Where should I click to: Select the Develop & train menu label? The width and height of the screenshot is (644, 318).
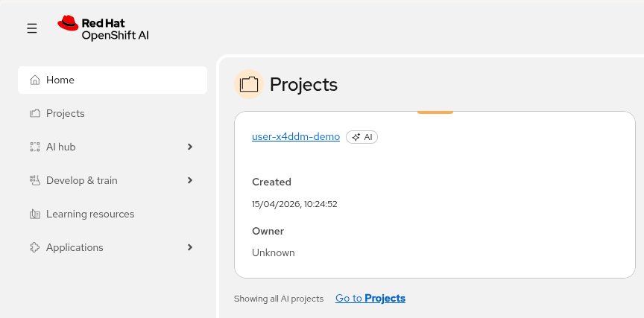82,180
